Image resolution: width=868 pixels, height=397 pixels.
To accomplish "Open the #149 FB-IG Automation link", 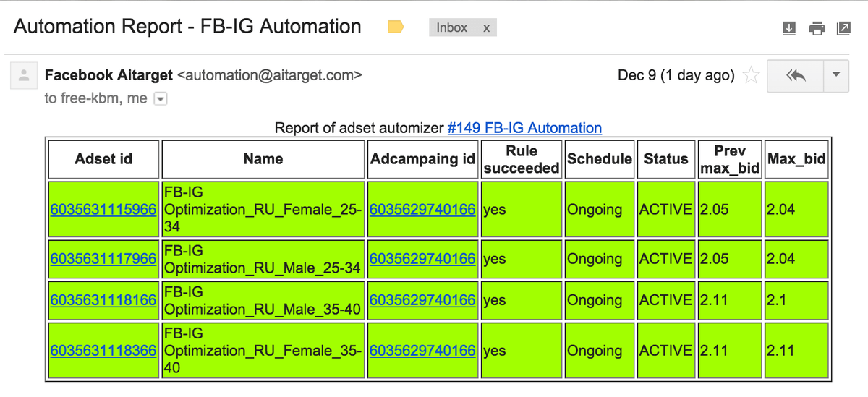I will pos(525,128).
